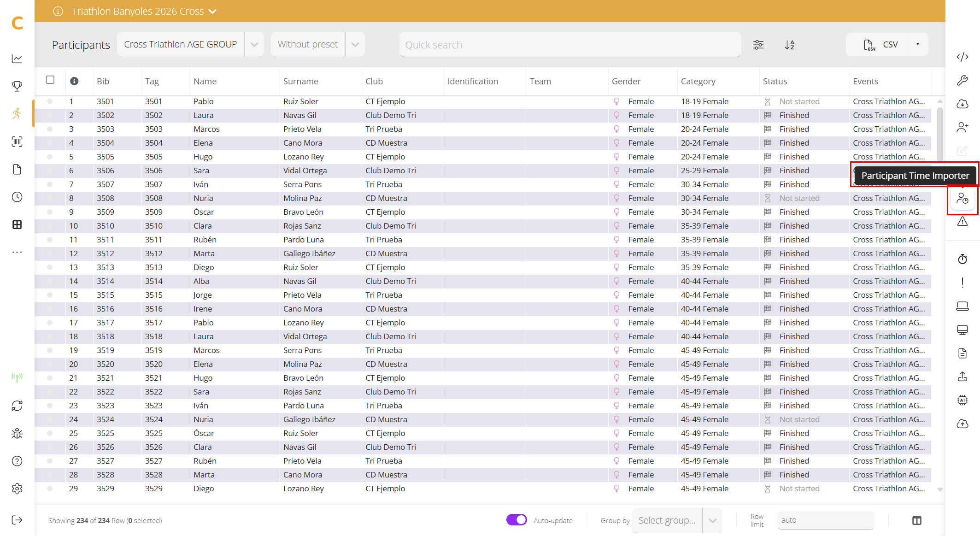Open the trophy results section in sidebar

pos(17,86)
